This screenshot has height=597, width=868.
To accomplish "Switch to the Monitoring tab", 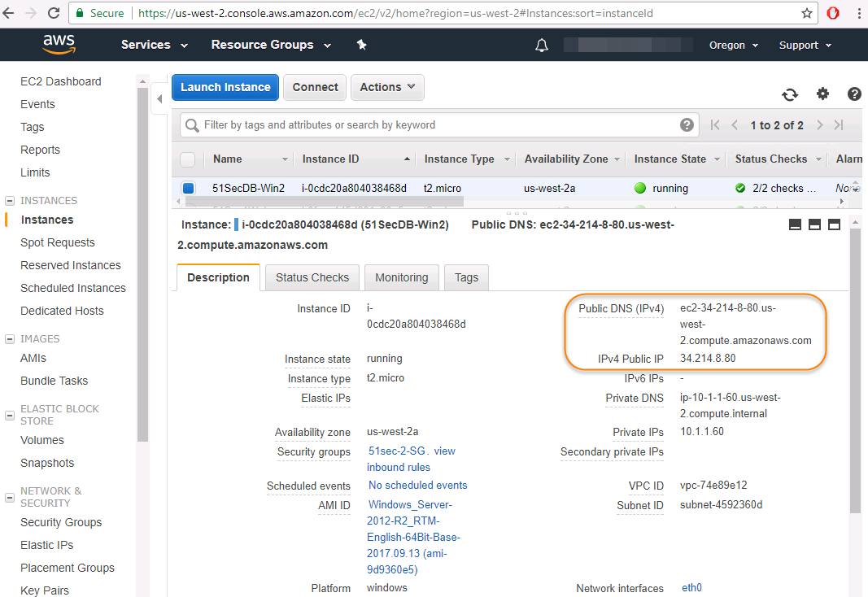I will (401, 277).
